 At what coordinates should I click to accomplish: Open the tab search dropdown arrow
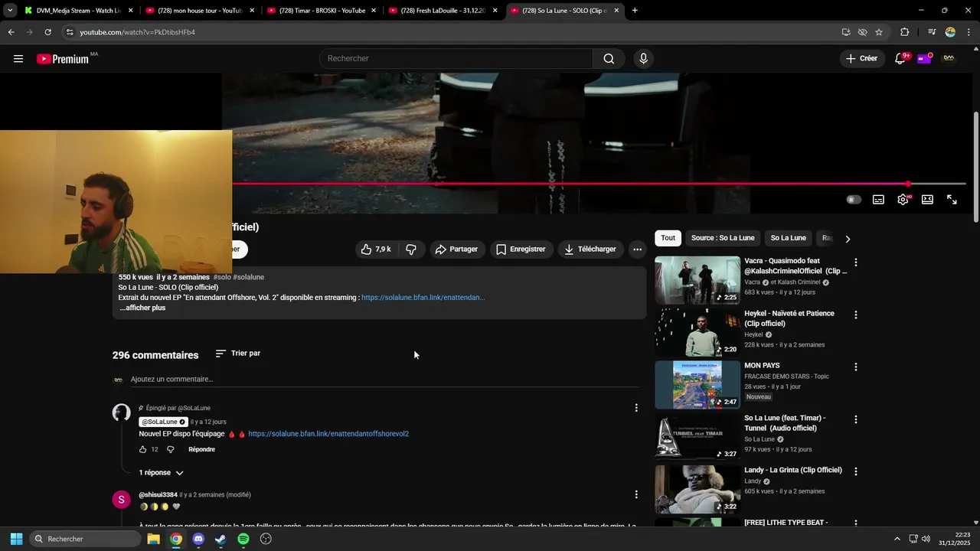(10, 11)
